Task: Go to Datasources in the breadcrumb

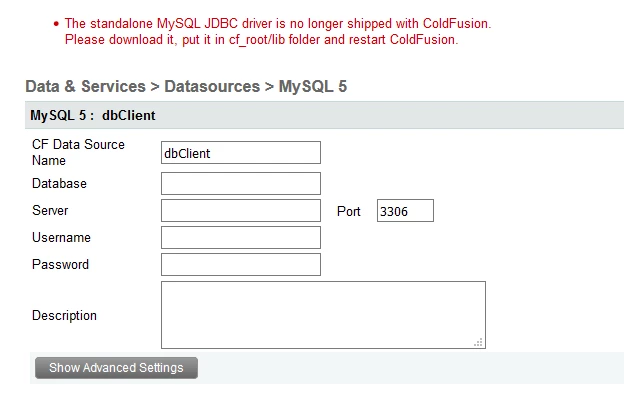Action: 212,86
